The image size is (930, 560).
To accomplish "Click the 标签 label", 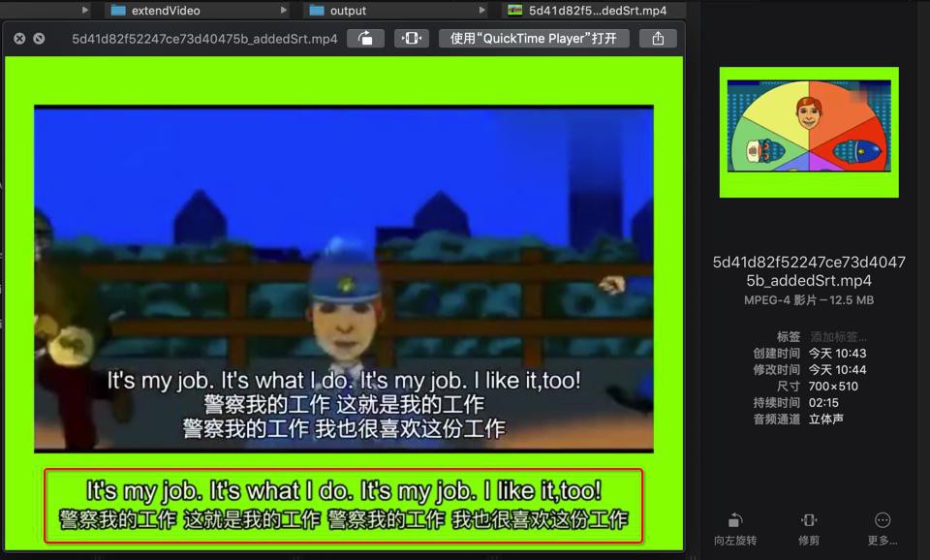I will tap(789, 337).
